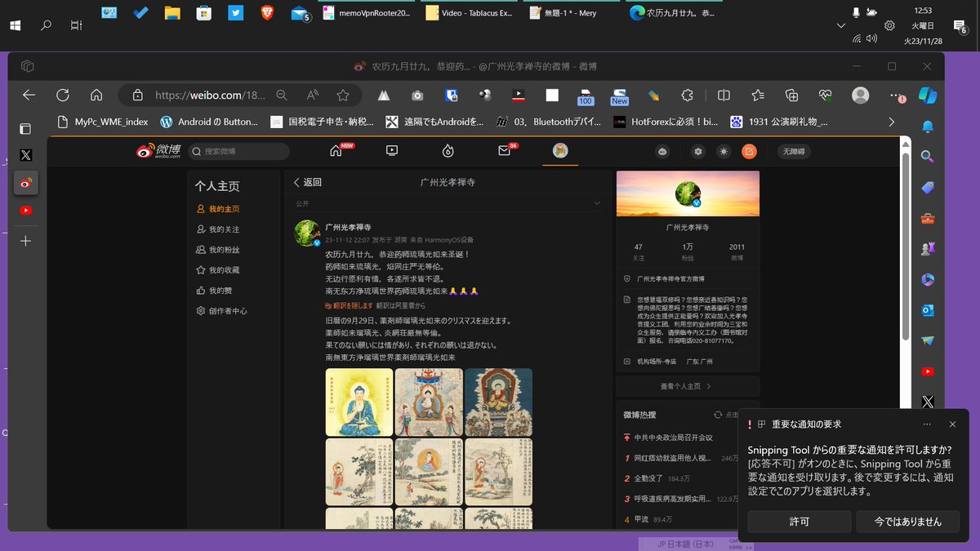Screen dimensions: 980x551
Task: Open Outlook icon in Edge sidebar
Action: [x=928, y=310]
